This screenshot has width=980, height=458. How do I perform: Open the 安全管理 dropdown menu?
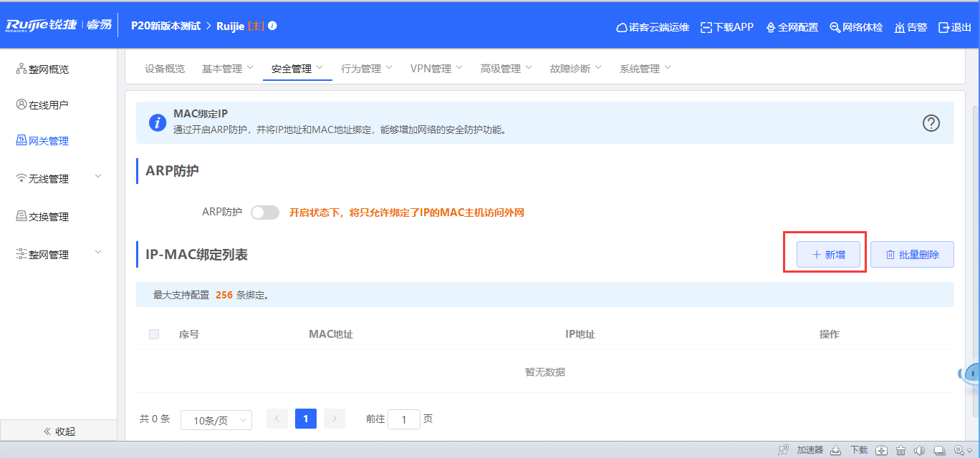tap(297, 69)
